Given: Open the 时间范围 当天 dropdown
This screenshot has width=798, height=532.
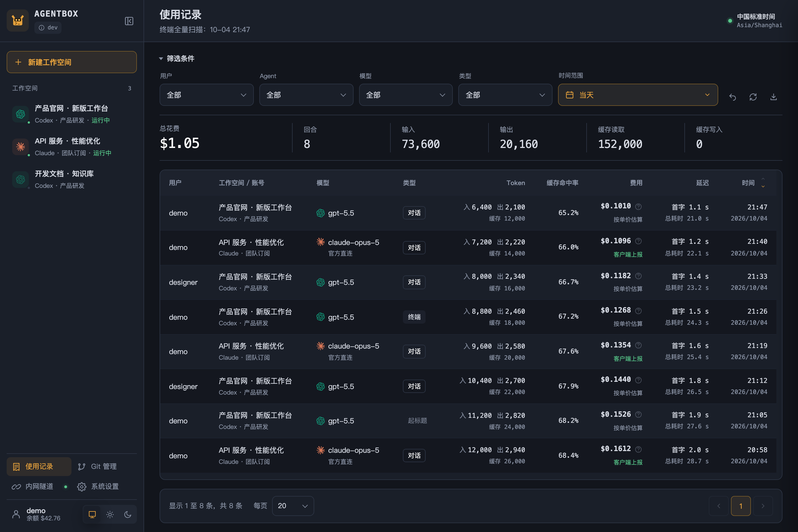Looking at the screenshot, I should pyautogui.click(x=638, y=95).
